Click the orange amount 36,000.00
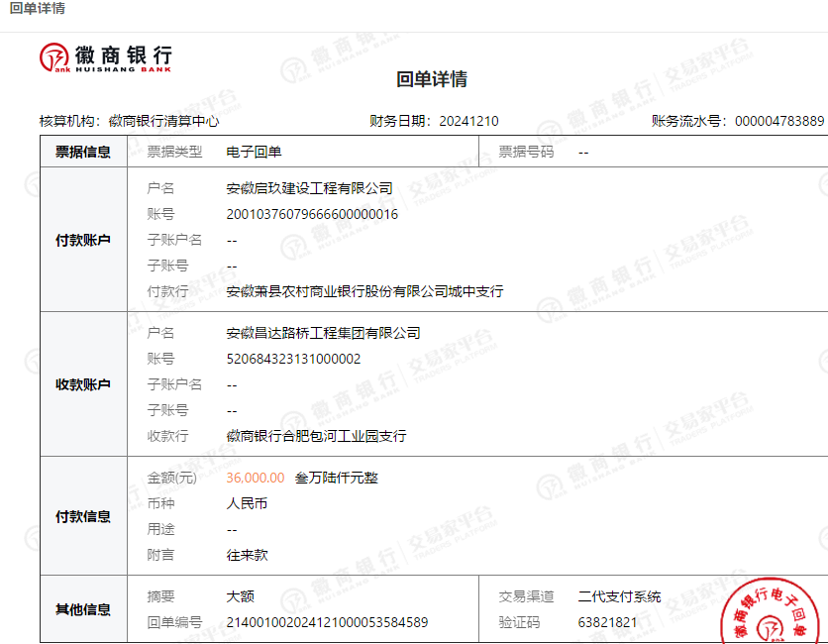This screenshot has height=644, width=828. click(256, 478)
